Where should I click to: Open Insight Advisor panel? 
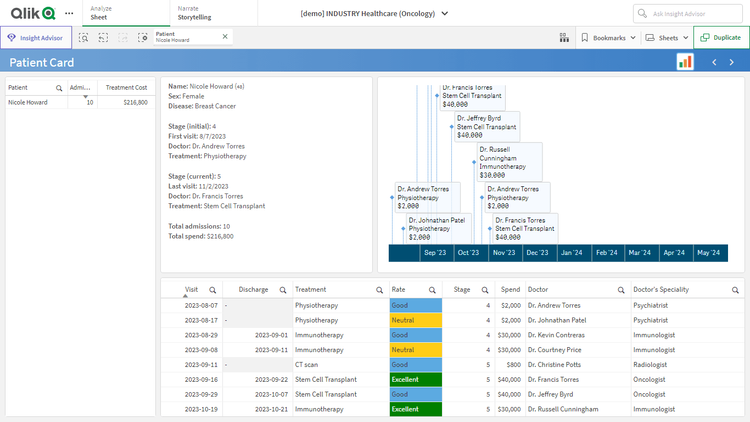point(35,37)
